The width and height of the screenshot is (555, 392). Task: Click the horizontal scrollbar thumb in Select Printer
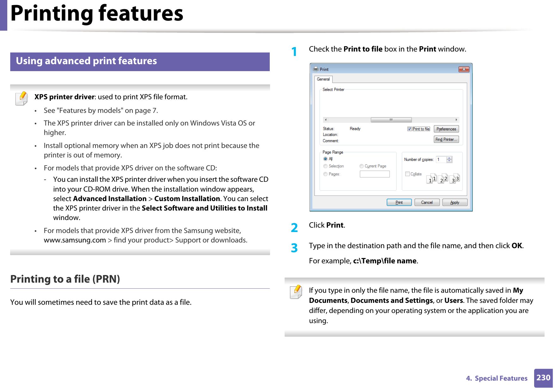pyautogui.click(x=392, y=120)
